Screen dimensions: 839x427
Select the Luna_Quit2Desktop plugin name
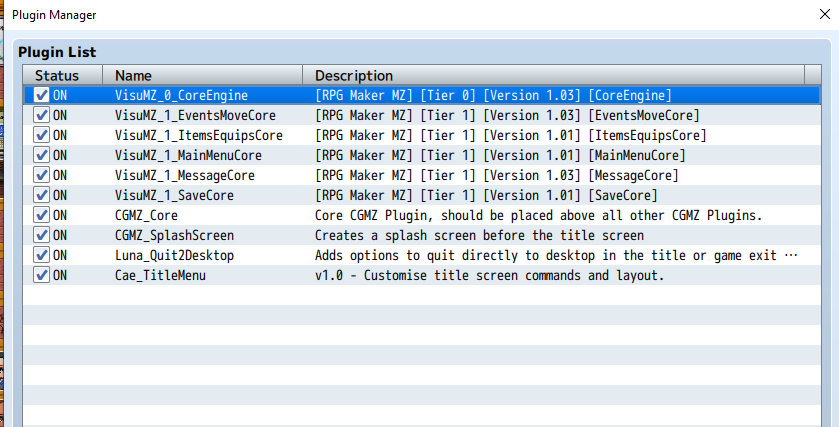click(174, 256)
